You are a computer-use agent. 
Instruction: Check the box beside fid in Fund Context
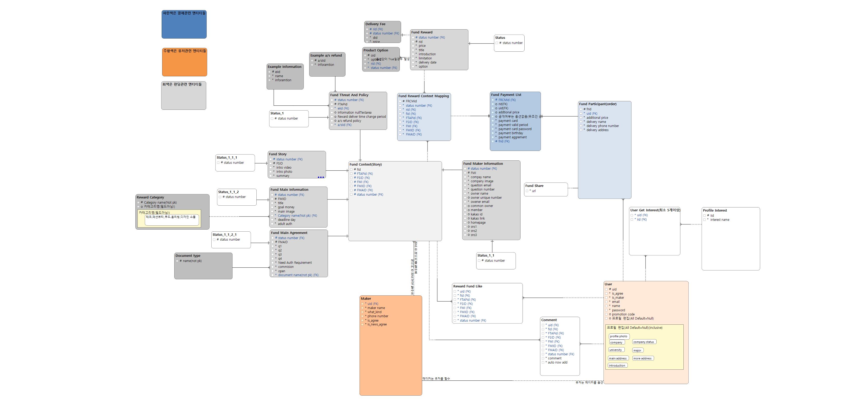(351, 170)
